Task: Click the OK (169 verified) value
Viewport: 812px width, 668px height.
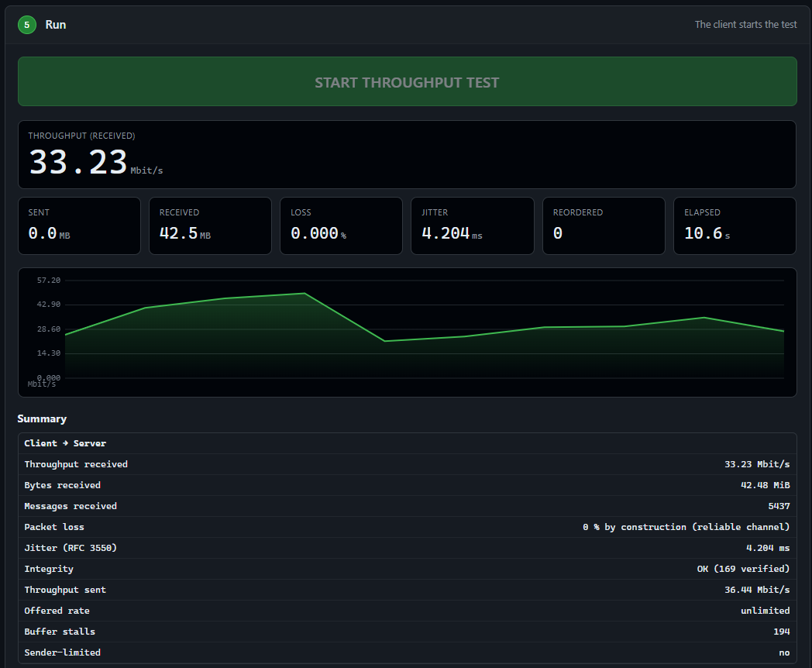Action: 744,569
